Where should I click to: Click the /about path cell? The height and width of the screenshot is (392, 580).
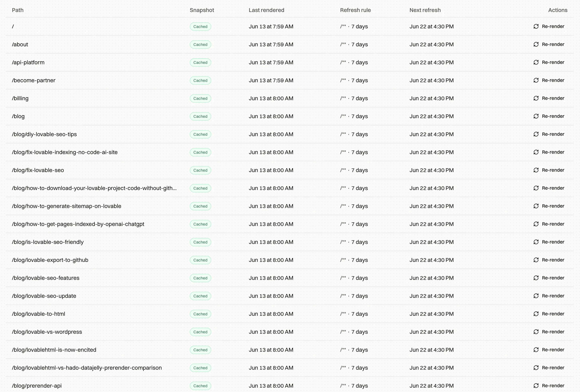pyautogui.click(x=20, y=45)
